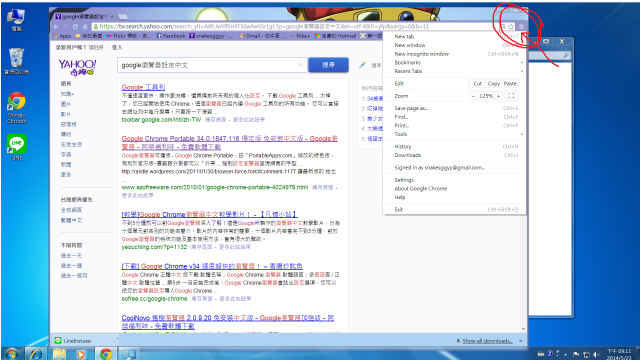Click the fullscreen icon in Zoom row
Screen dimensions: 640x360
click(x=511, y=96)
